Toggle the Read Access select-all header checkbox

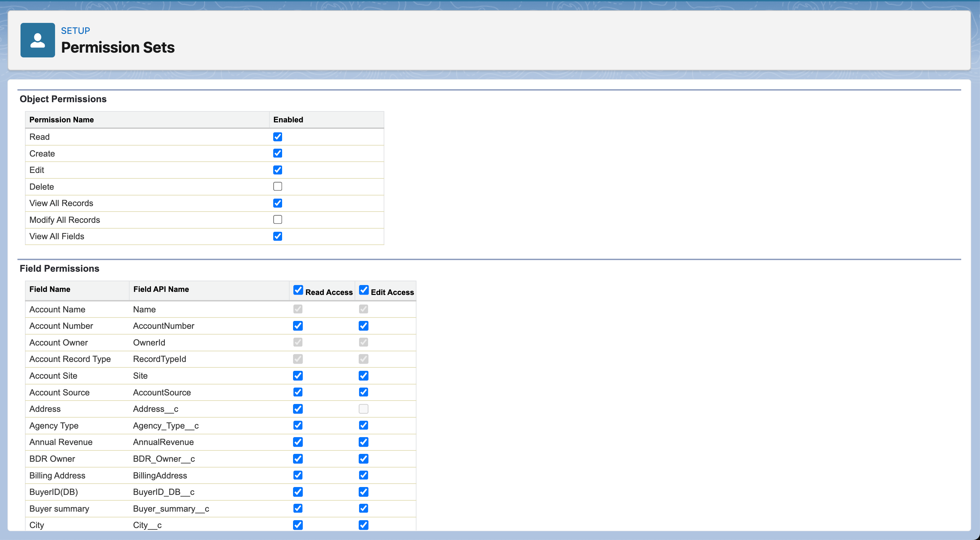point(298,290)
